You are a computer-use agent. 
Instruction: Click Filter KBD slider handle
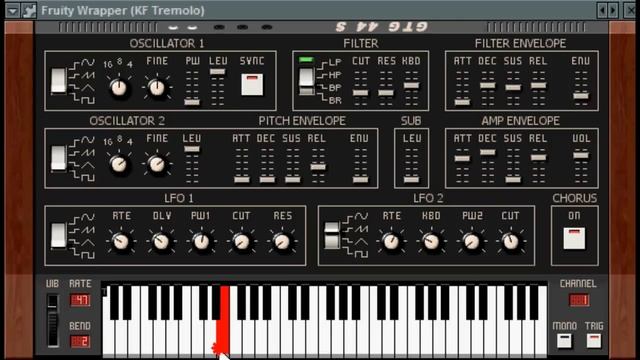(411, 85)
